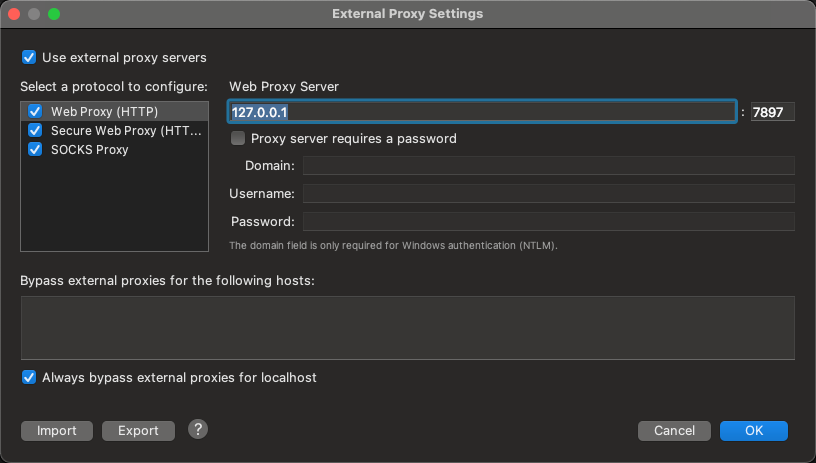Select the Secure Web Proxy protocol row
The height and width of the screenshot is (463, 816).
[x=114, y=131]
